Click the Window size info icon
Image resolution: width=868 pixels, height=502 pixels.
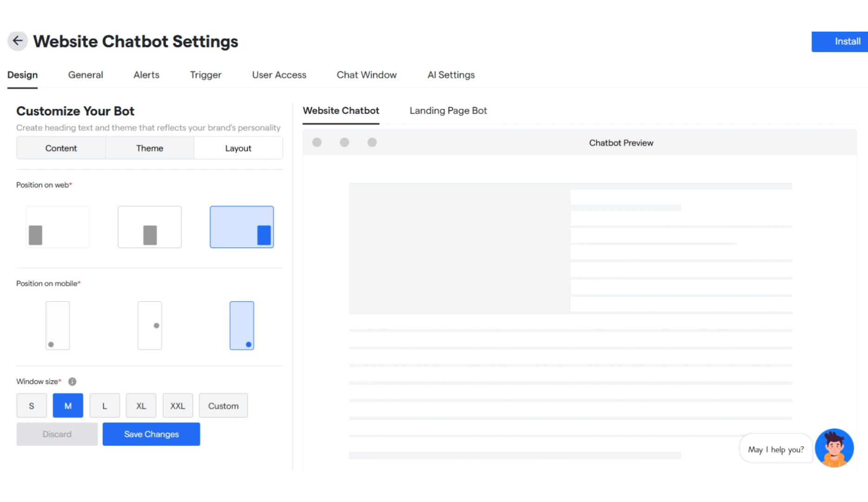pyautogui.click(x=72, y=382)
